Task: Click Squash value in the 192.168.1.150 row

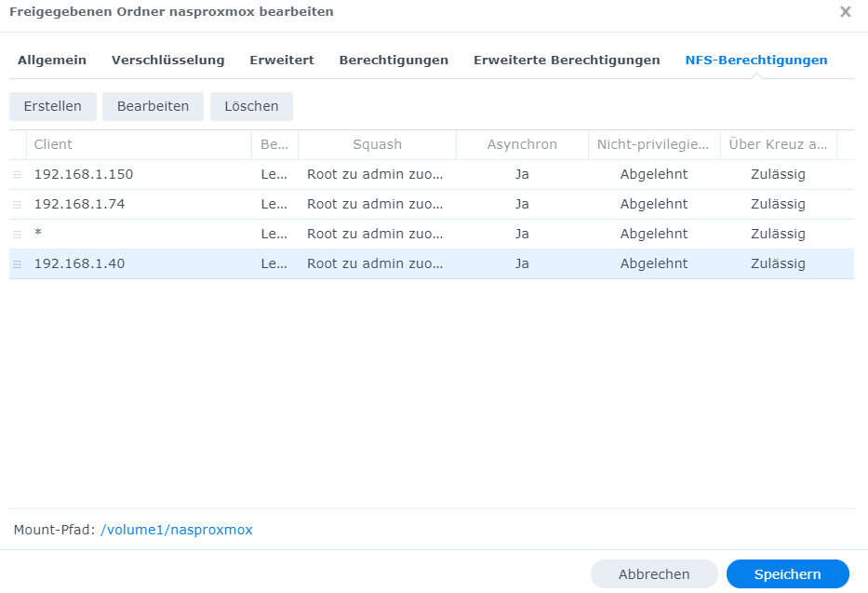Action: [x=375, y=174]
